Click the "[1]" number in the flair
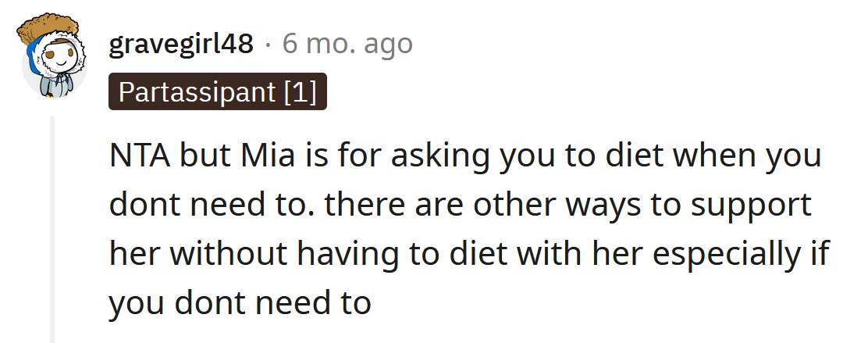Viewport: 868px width, 343px height. point(300,92)
